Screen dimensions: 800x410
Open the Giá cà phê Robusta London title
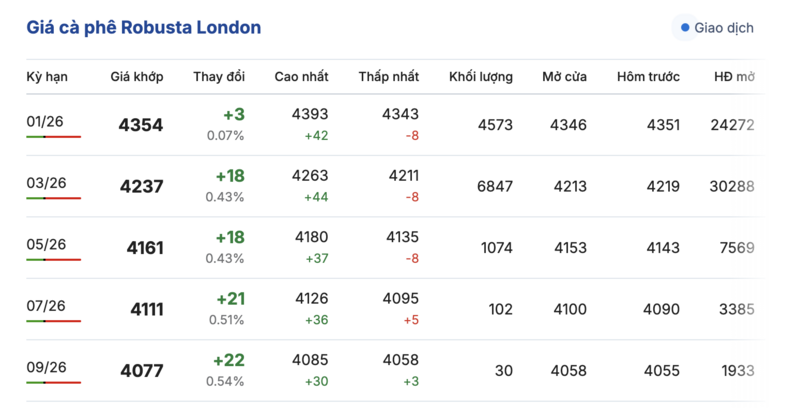pyautogui.click(x=144, y=28)
